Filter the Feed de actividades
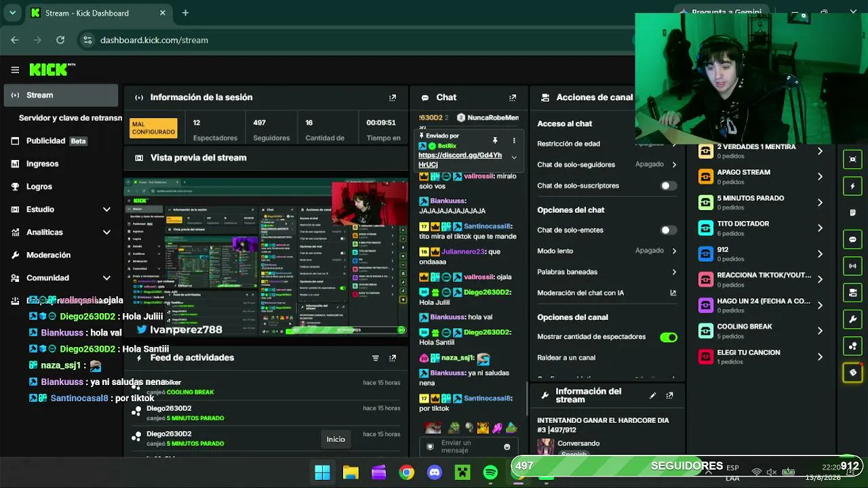The image size is (868, 488). (376, 358)
